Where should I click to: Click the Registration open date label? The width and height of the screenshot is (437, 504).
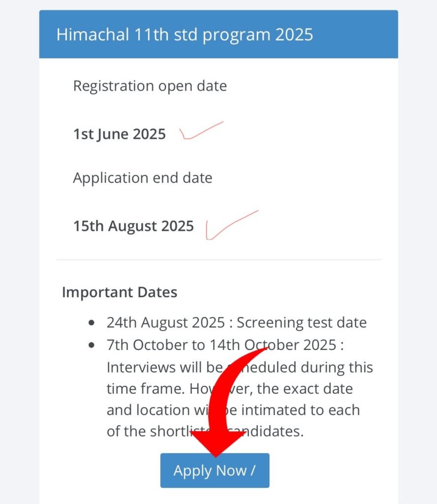[x=150, y=86]
